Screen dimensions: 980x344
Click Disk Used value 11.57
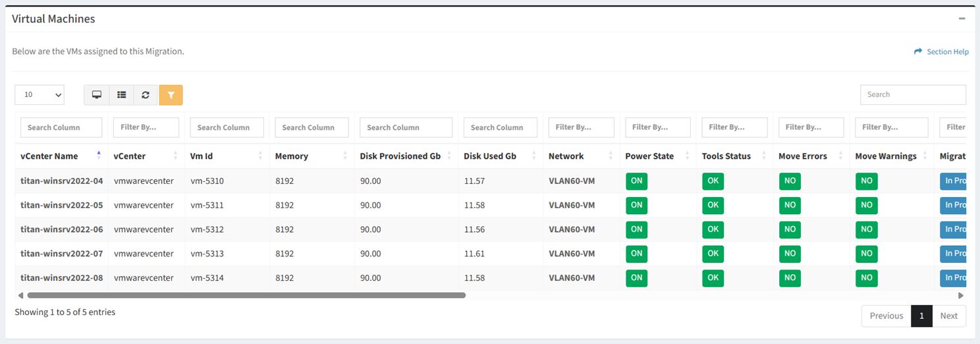[x=474, y=181]
